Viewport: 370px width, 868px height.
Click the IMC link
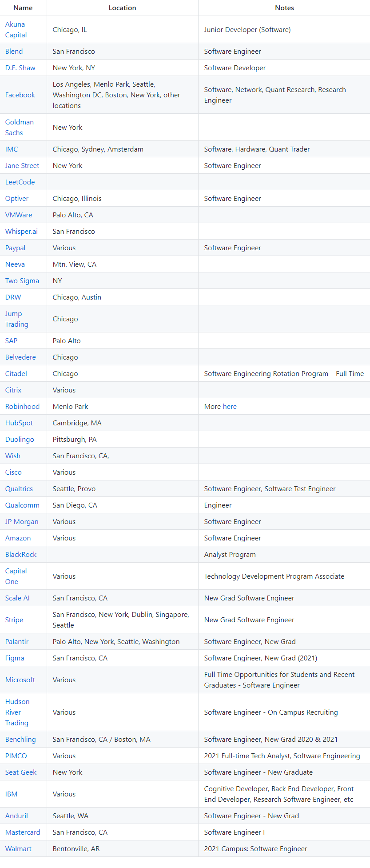(12, 149)
